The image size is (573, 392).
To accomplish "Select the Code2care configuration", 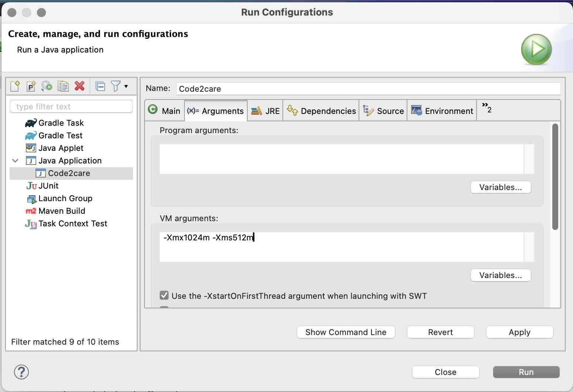I will [69, 173].
